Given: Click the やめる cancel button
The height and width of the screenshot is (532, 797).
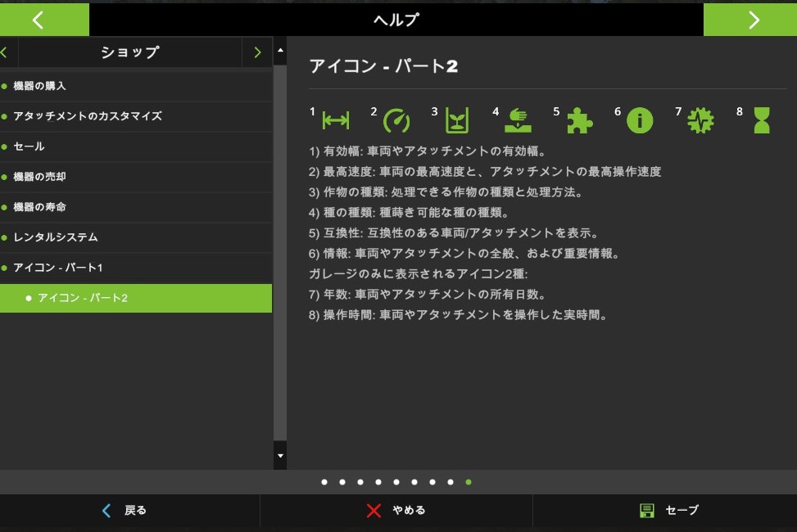Looking at the screenshot, I should pos(396,511).
